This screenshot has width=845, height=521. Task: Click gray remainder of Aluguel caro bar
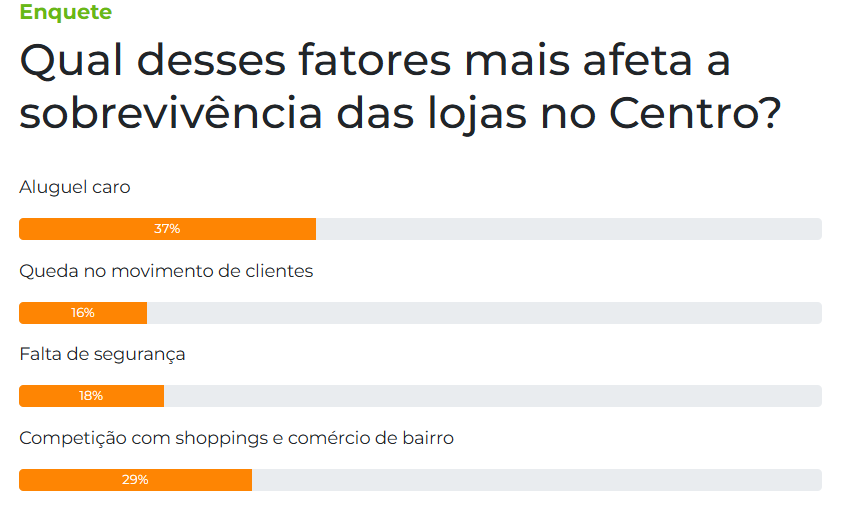[x=569, y=229]
